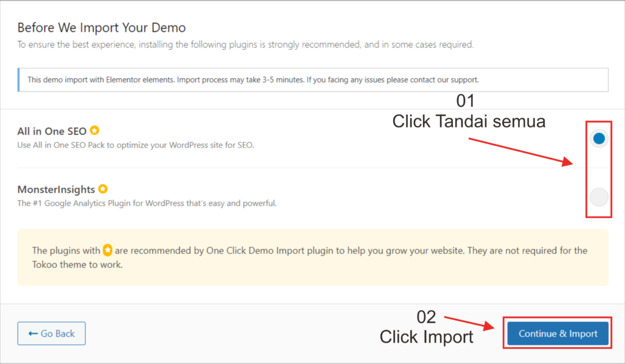Toggle the All in One SEO switch
Viewport: 625px width, 364px height.
pyautogui.click(x=599, y=139)
